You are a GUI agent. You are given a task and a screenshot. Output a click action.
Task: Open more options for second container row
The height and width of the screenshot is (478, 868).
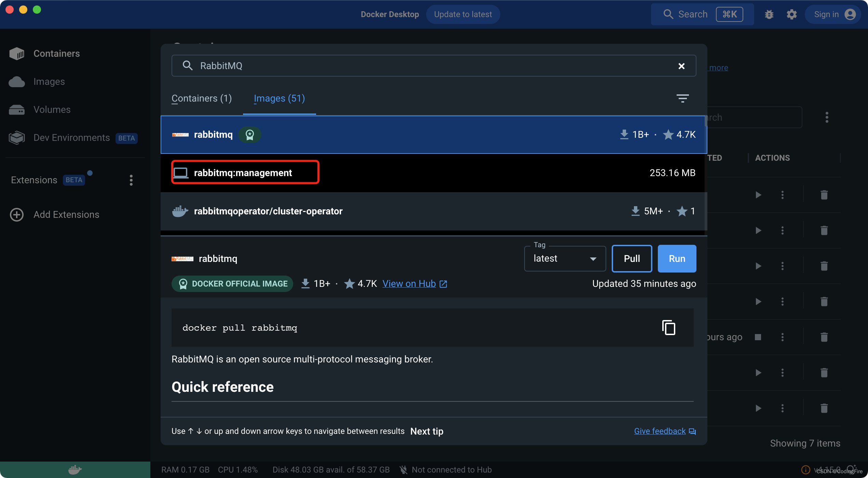[x=782, y=230]
